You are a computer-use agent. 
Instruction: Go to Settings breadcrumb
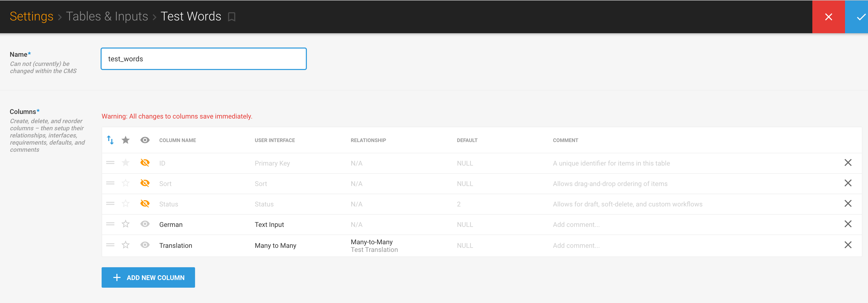click(31, 16)
